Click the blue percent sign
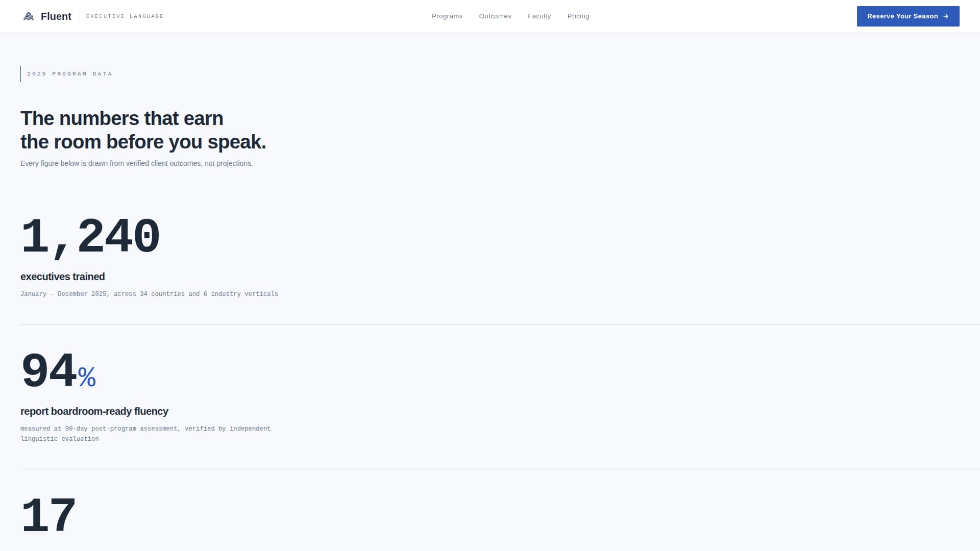The image size is (980, 551). click(87, 378)
